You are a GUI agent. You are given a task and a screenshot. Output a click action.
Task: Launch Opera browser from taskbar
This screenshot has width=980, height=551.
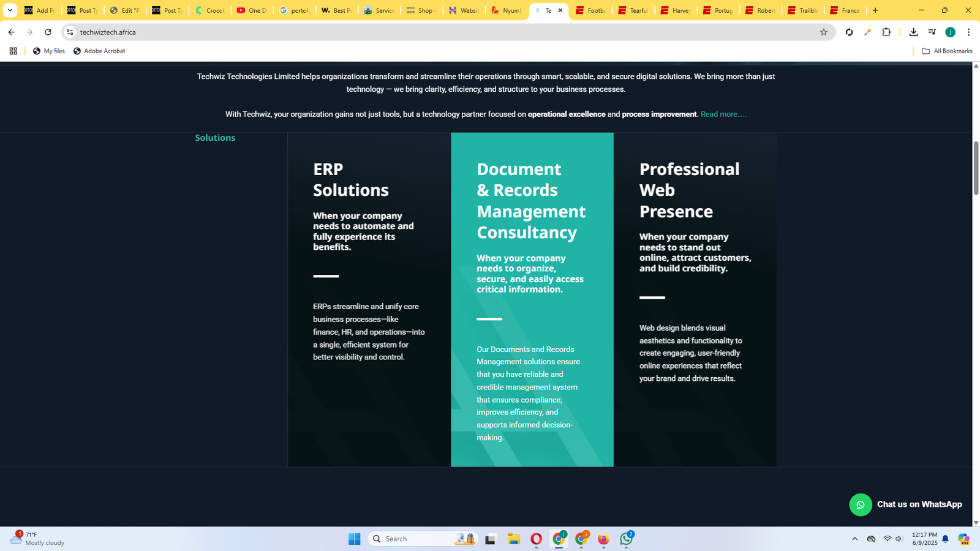click(536, 539)
